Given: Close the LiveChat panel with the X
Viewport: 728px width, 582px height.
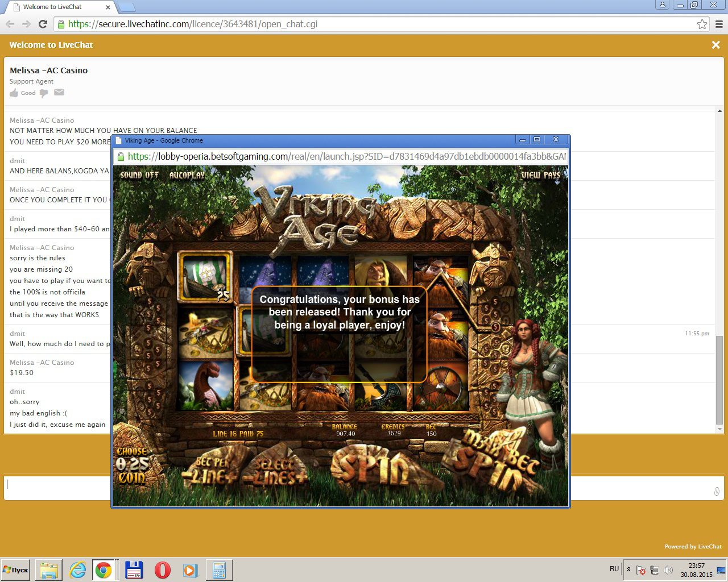Looking at the screenshot, I should click(715, 45).
